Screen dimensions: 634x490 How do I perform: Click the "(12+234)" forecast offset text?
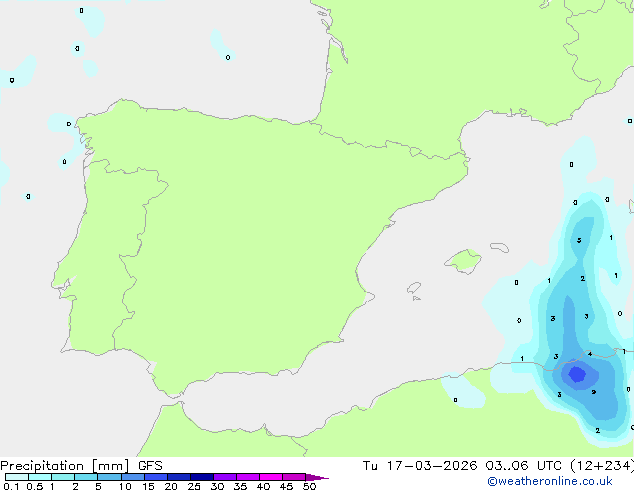point(602,466)
